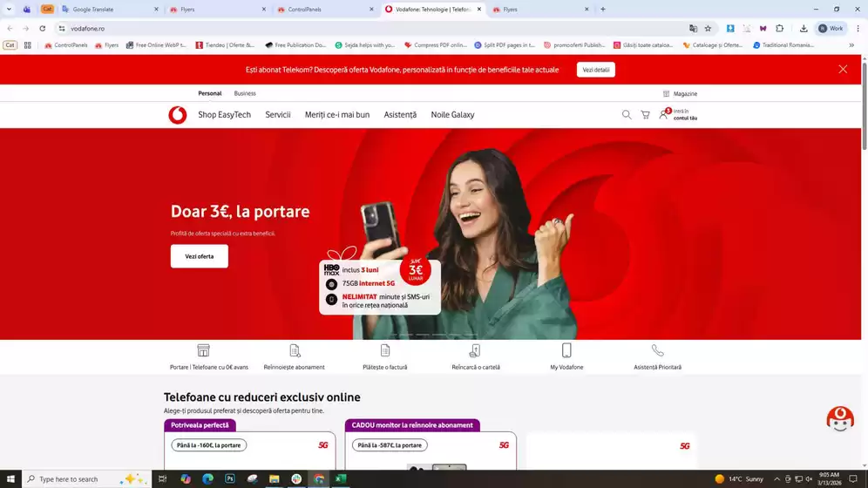Open the Shop EasyTech menu
The height and width of the screenshot is (488, 868).
[x=224, y=114]
